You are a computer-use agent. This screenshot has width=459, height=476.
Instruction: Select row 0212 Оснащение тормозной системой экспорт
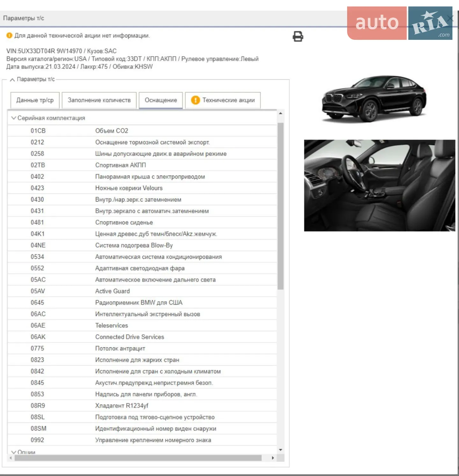[142, 142]
